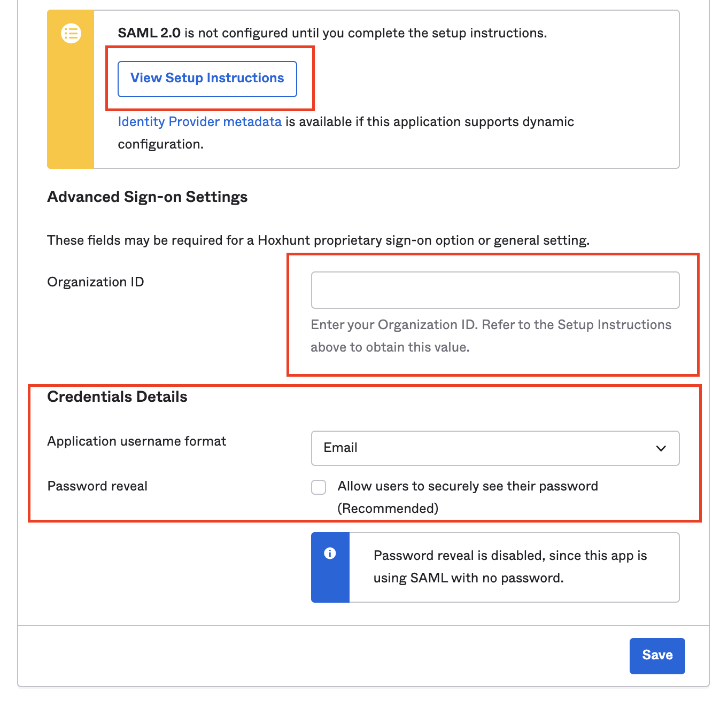The image size is (728, 701).
Task: Click the yellow warning stripe of SAML banner
Action: pyautogui.click(x=71, y=89)
